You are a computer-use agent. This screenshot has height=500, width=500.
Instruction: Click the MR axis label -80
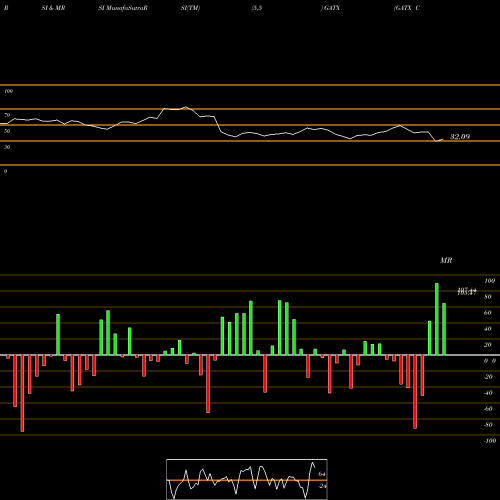[x=488, y=425]
